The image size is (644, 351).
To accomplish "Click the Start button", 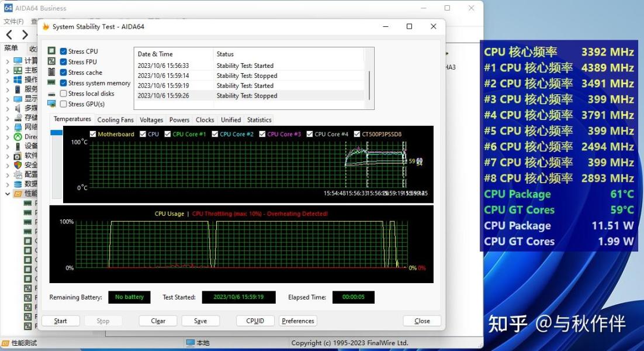I will click(x=60, y=321).
